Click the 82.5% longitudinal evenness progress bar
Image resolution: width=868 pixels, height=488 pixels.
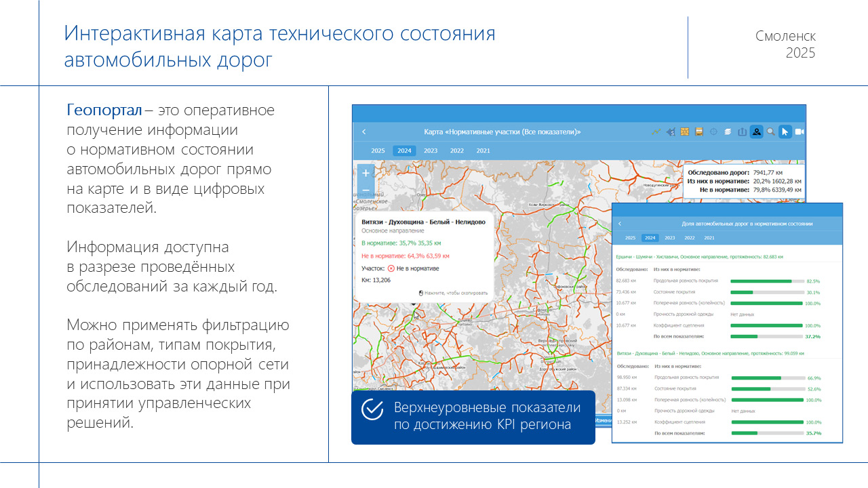[767, 281]
